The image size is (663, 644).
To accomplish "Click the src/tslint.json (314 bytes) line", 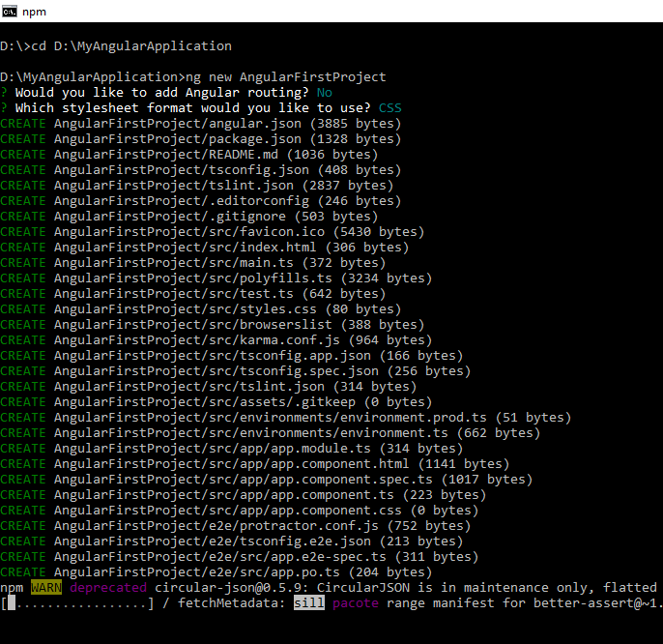I will pyautogui.click(x=209, y=387).
